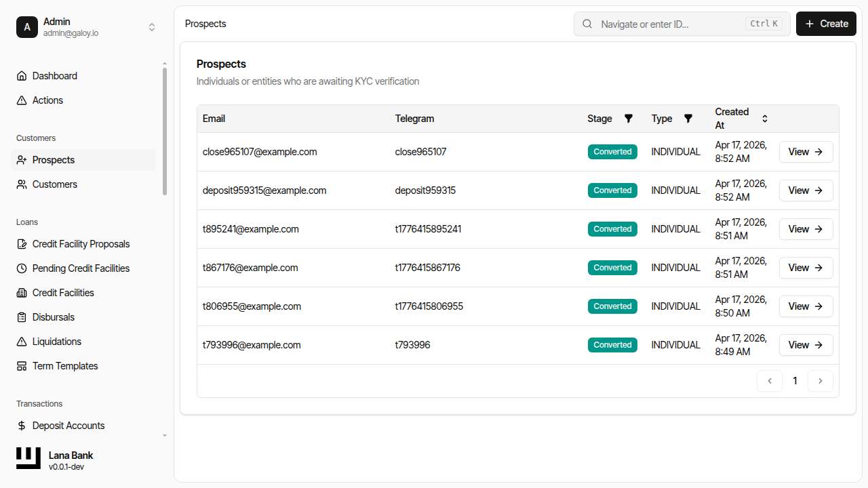Go to Credit Facilities page
The image size is (868, 488).
[63, 293]
